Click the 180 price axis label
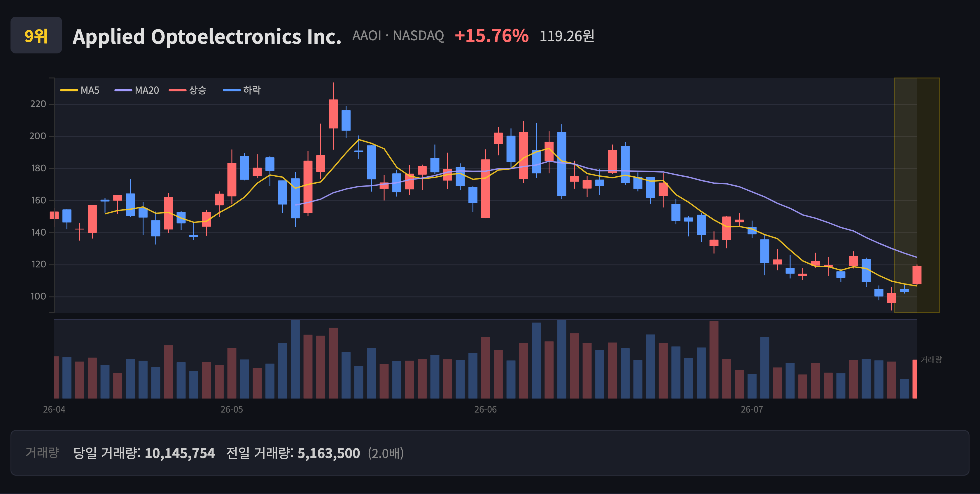This screenshot has height=494, width=980. [38, 168]
